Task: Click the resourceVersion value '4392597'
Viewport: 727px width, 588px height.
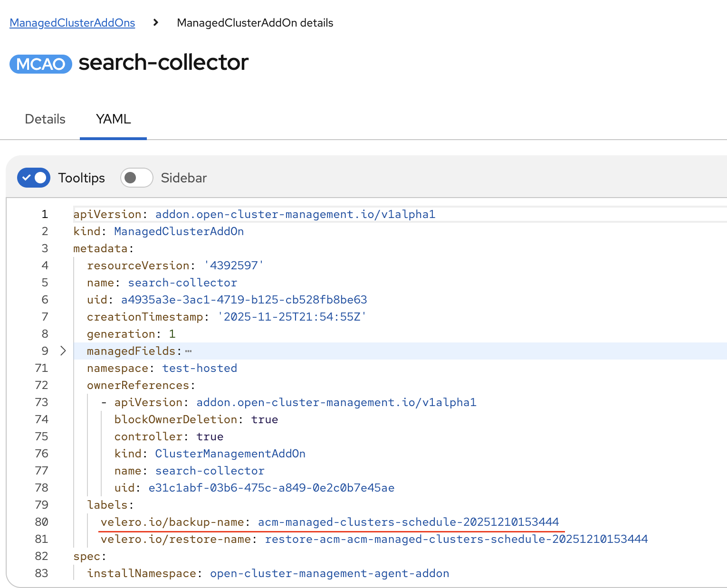Action: 234,266
